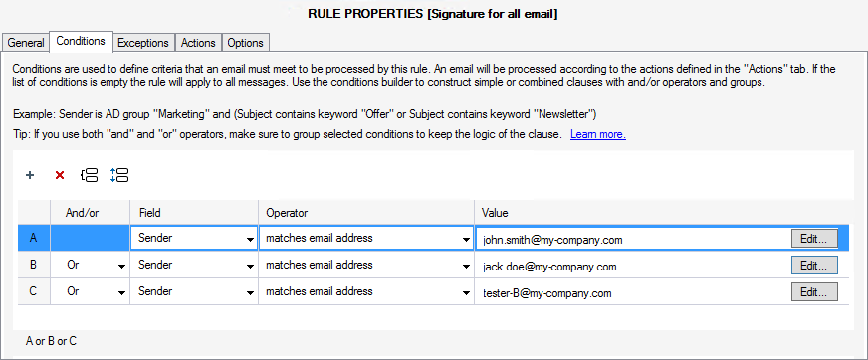This screenshot has height=360, width=868.
Task: Select row header C in conditions grid
Action: tap(34, 292)
